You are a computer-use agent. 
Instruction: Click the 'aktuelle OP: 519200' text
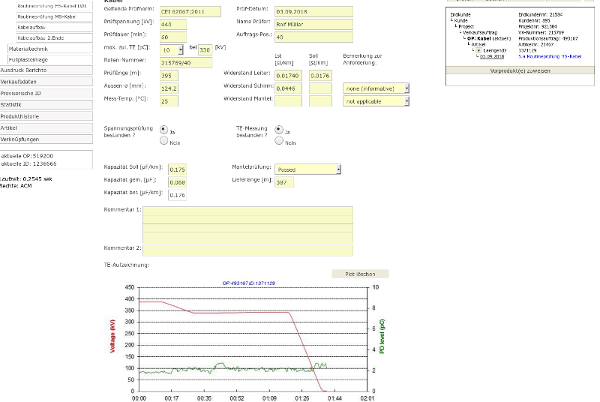27,156
